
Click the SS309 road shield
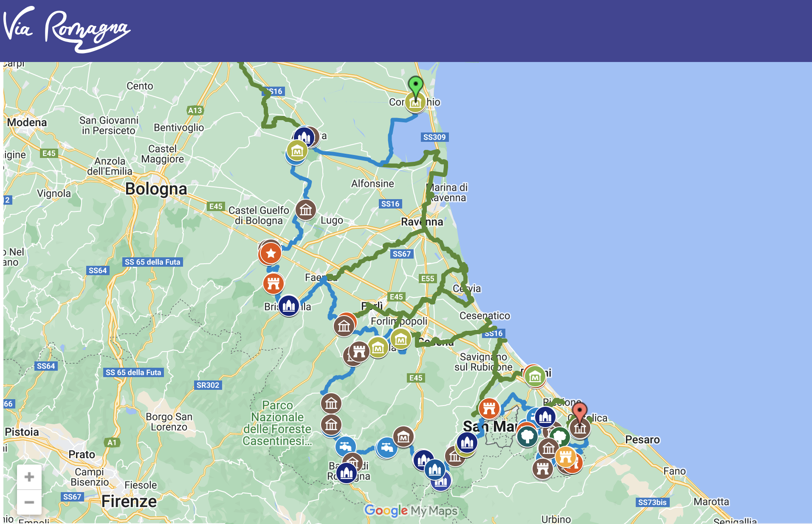[x=434, y=137]
